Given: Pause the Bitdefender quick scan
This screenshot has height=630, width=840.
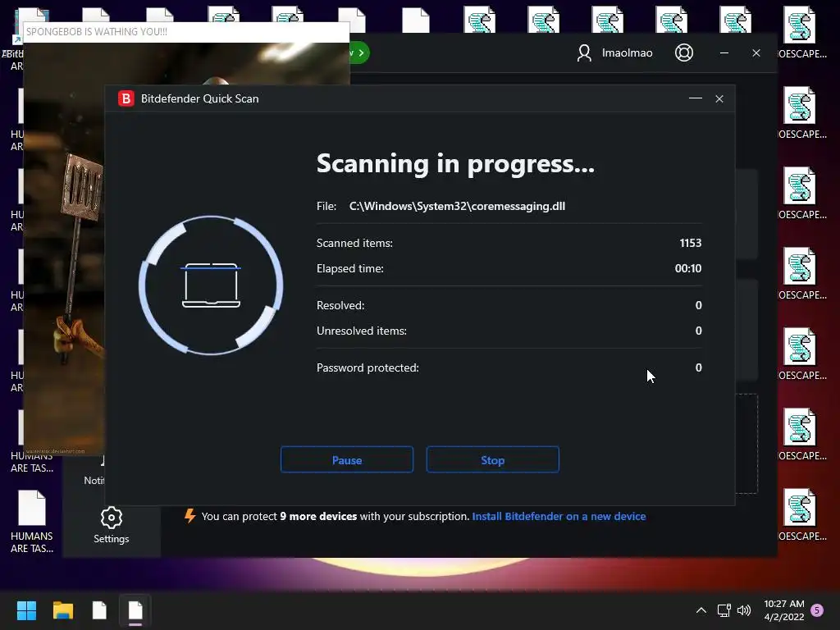Looking at the screenshot, I should (347, 459).
